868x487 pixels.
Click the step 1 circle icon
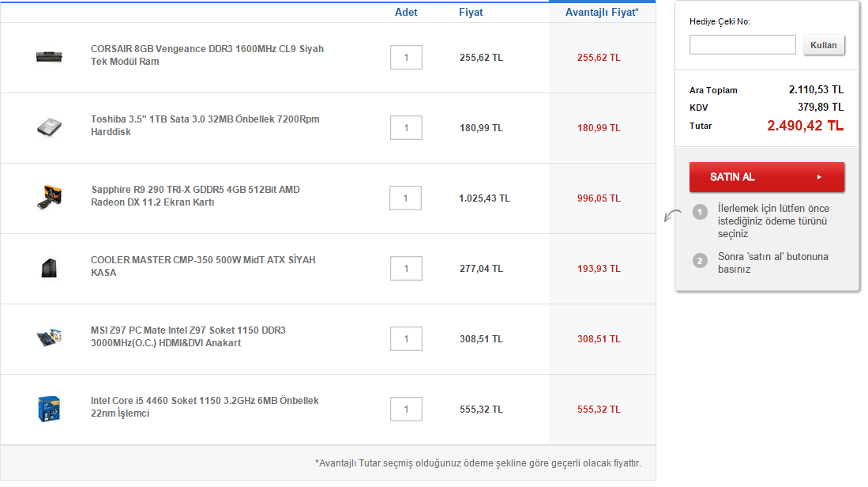coord(700,212)
